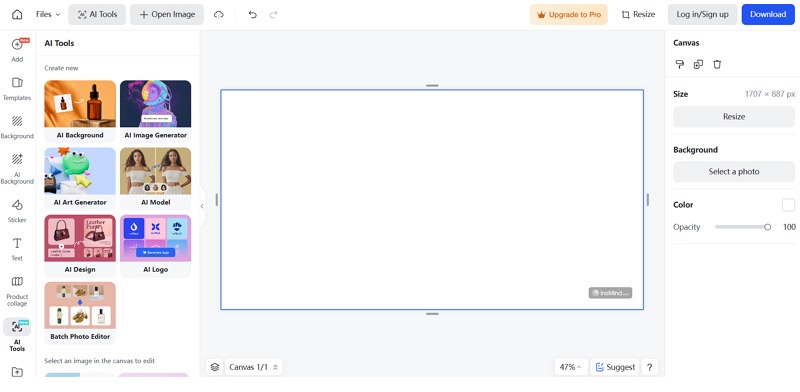Click the duplicate canvas icon
The image size is (800, 392).
(698, 64)
